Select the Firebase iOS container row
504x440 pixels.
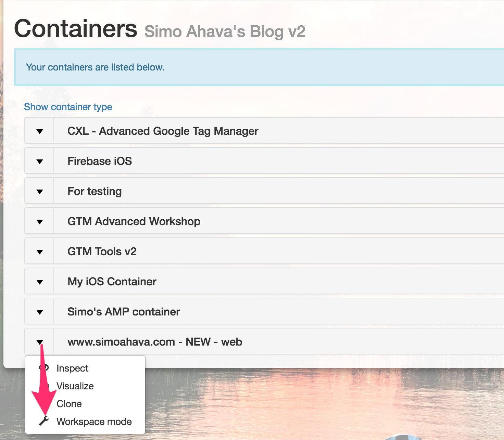tap(279, 161)
